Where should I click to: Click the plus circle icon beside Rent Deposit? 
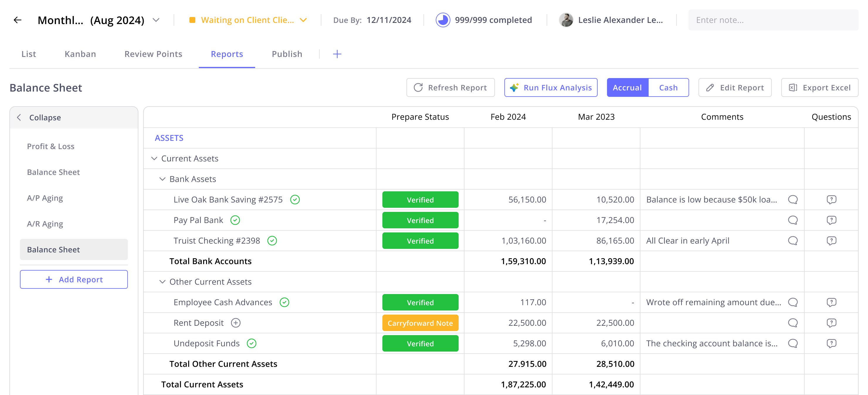point(236,323)
